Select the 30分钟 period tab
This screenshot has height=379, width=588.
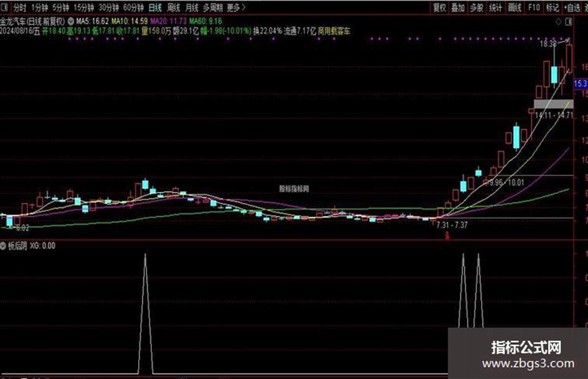tap(108, 7)
